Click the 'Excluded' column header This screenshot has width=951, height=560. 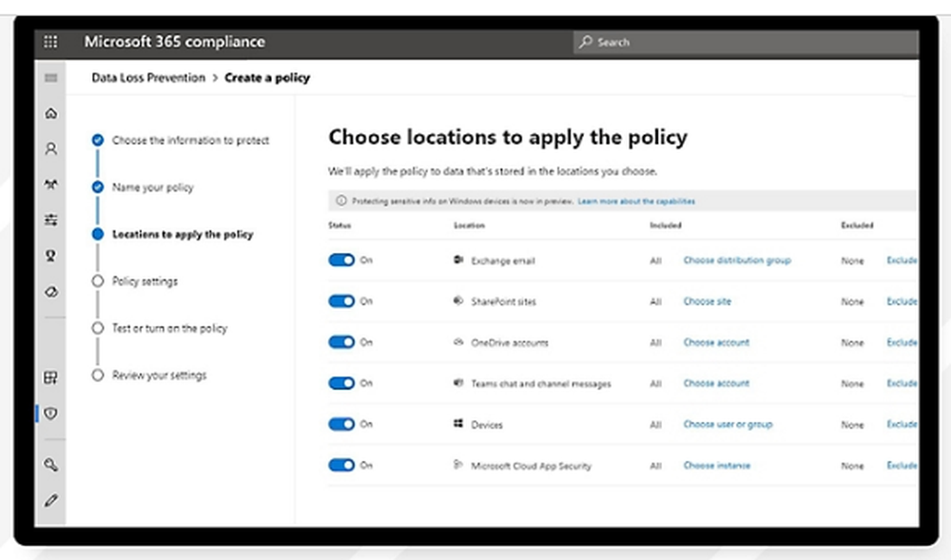pos(857,224)
